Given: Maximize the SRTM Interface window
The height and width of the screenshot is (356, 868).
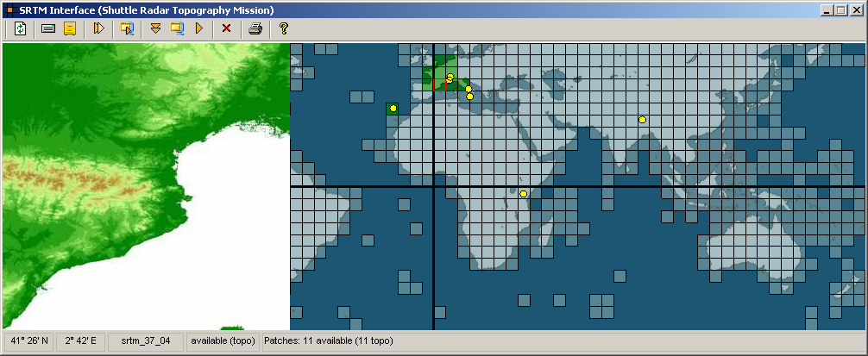Looking at the screenshot, I should pos(840,10).
